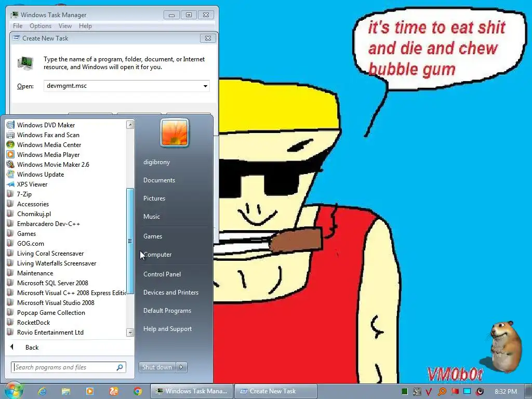Click the orange magnifier tray icon
The width and height of the screenshot is (532, 399).
point(442,392)
